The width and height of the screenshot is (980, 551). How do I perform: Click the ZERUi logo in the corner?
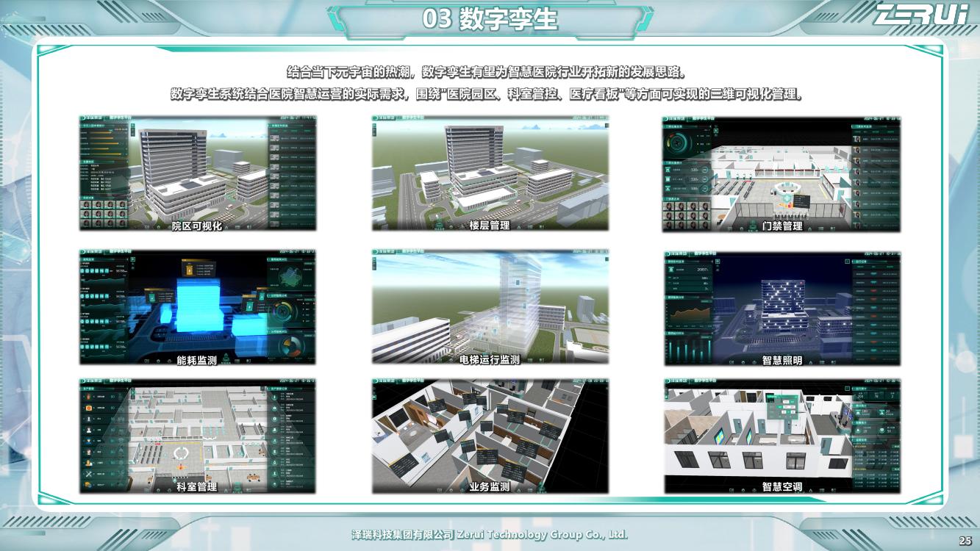tap(922, 15)
